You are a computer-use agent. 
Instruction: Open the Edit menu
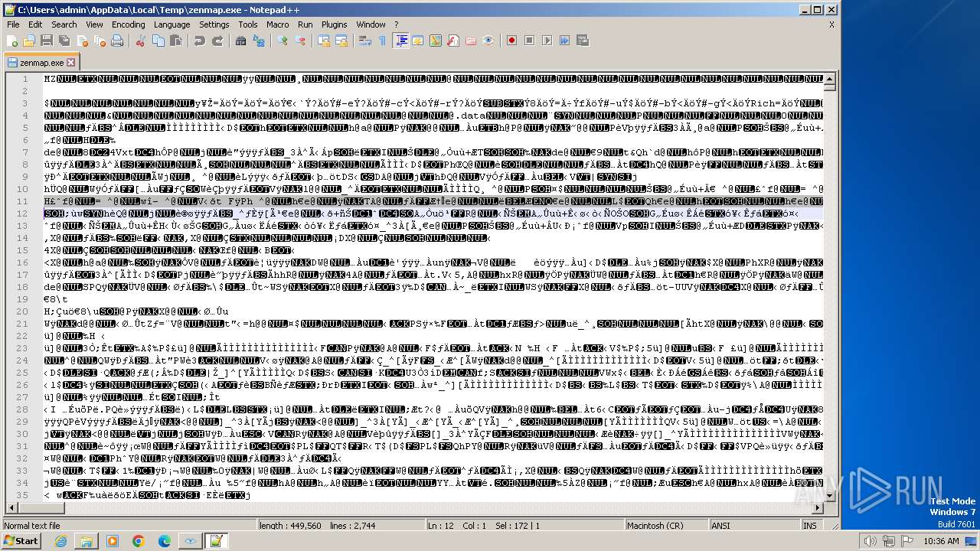pos(34,24)
